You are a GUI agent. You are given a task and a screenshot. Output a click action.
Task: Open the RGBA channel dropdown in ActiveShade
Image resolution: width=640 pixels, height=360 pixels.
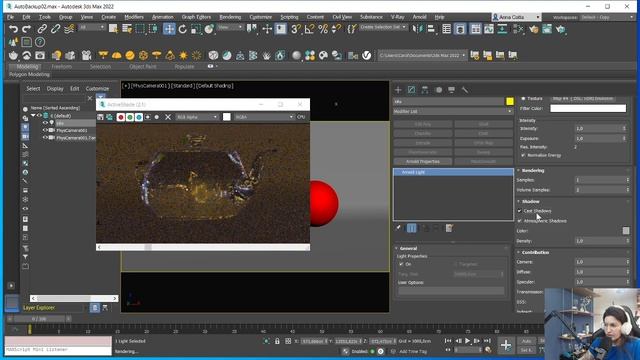(x=264, y=117)
